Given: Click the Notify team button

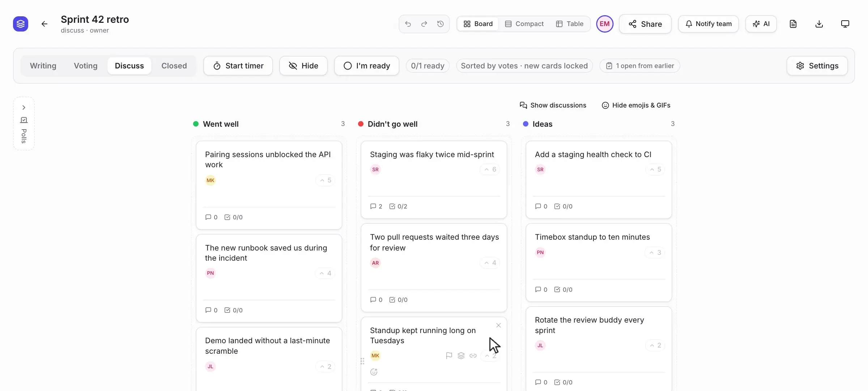Looking at the screenshot, I should 709,24.
